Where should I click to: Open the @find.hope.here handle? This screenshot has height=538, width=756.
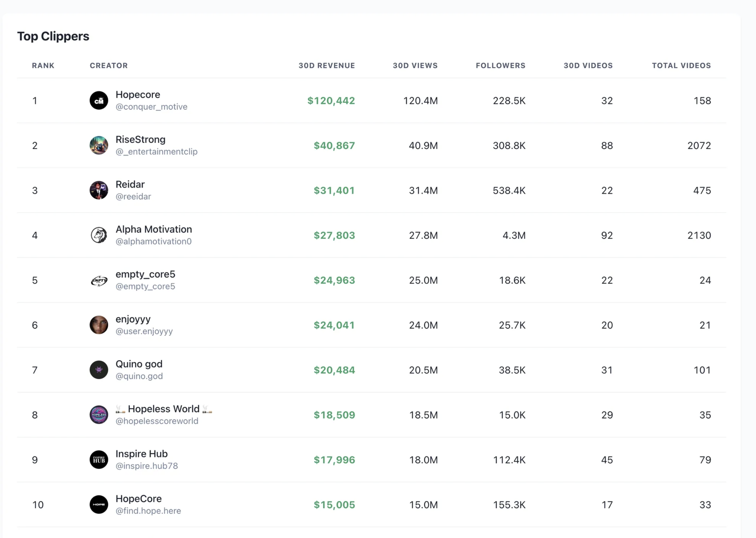[x=148, y=511]
